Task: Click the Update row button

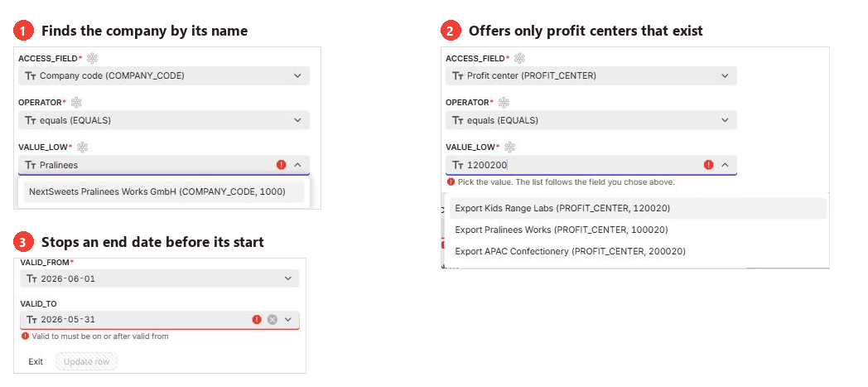Action: tap(86, 361)
